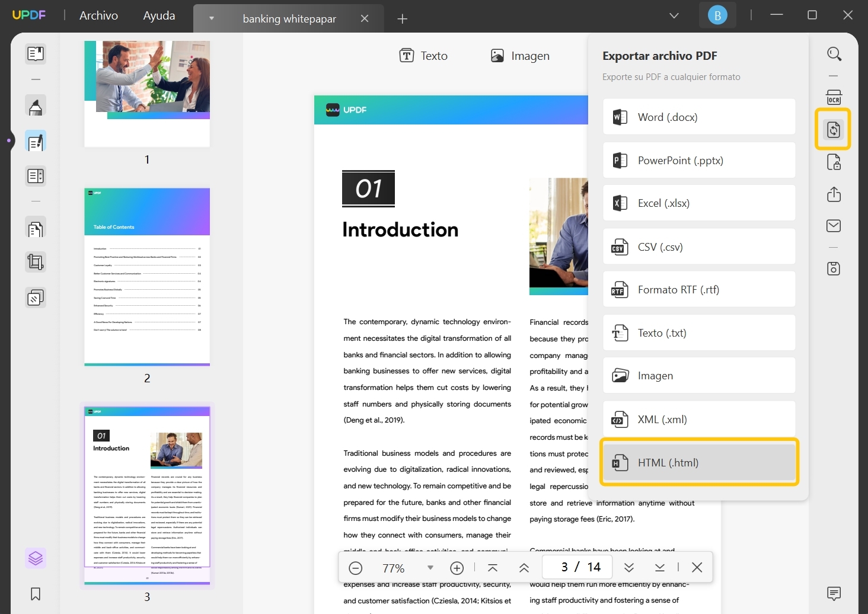Viewport: 868px width, 614px height.
Task: Jump to last page arrow
Action: (660, 568)
